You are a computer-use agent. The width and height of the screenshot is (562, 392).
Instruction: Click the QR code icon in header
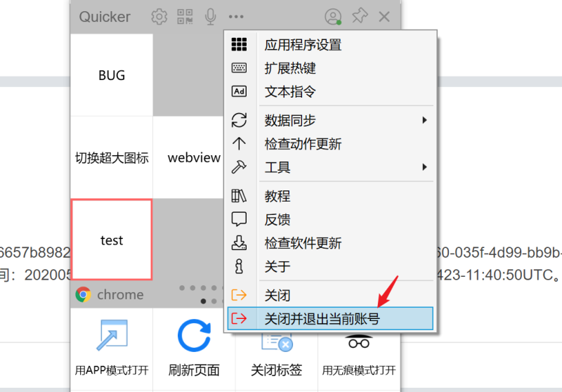pyautogui.click(x=185, y=17)
